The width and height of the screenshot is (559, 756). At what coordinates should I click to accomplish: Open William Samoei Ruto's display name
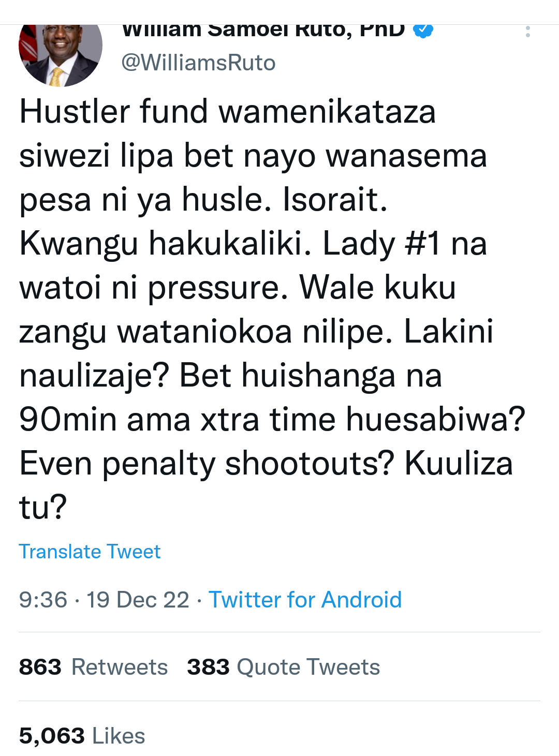(263, 31)
